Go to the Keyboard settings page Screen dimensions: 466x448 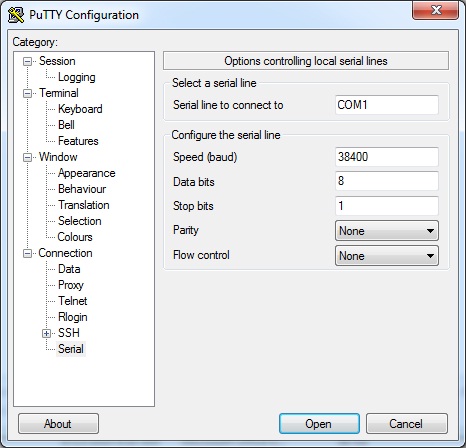[x=80, y=109]
